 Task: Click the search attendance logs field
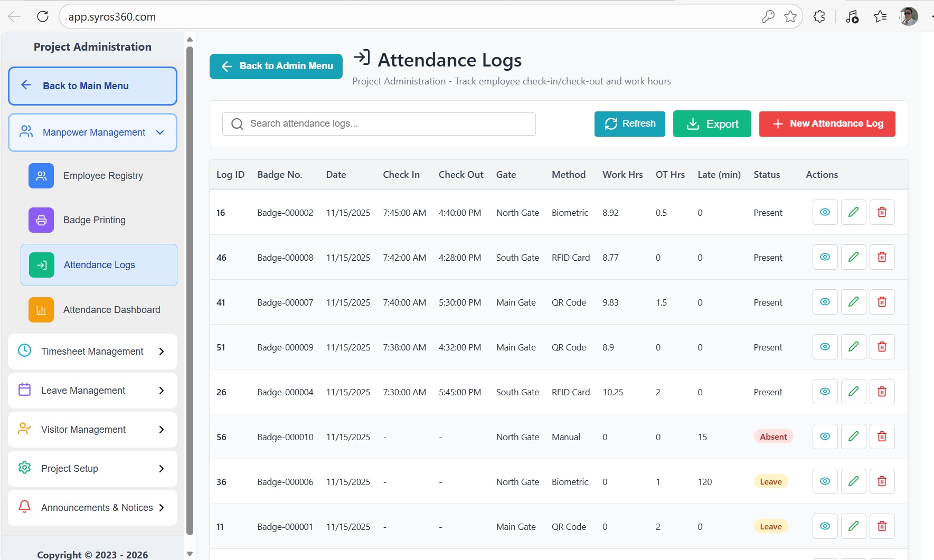click(378, 124)
